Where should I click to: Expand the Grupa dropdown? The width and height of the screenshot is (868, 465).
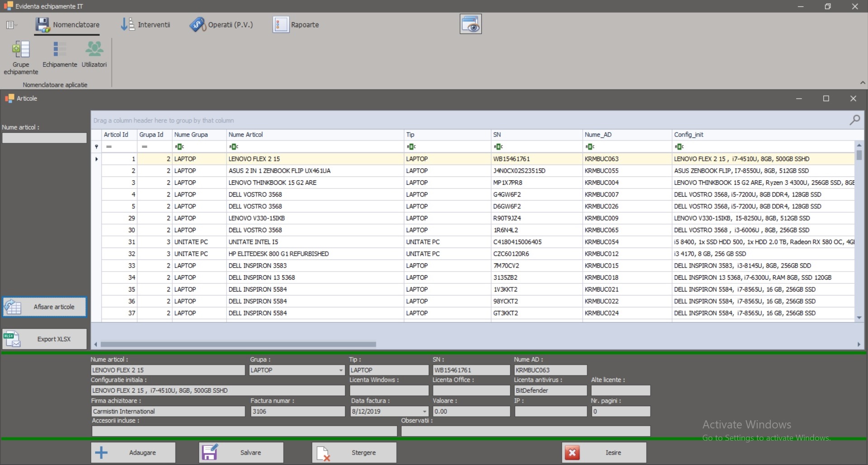coord(341,370)
